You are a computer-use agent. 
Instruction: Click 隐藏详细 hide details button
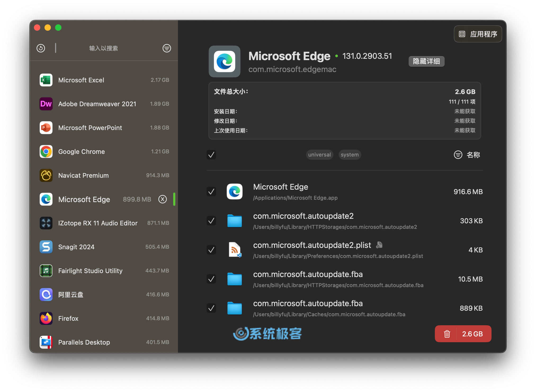(x=426, y=61)
